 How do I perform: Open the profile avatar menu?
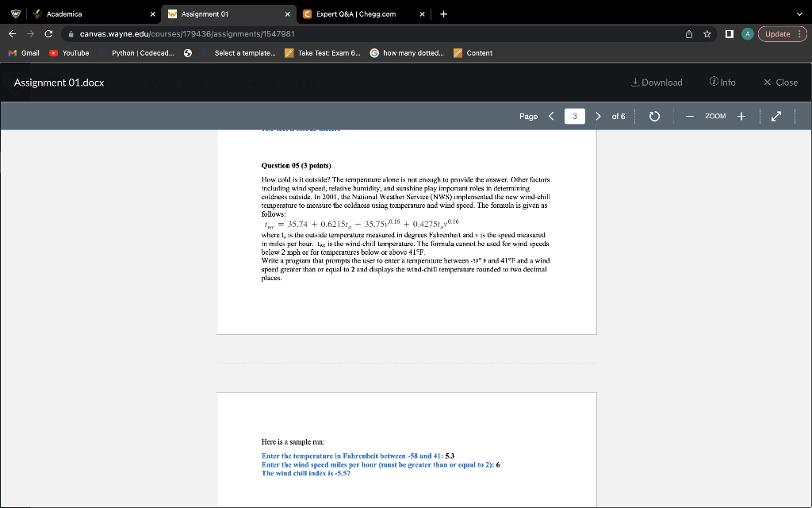click(x=747, y=33)
